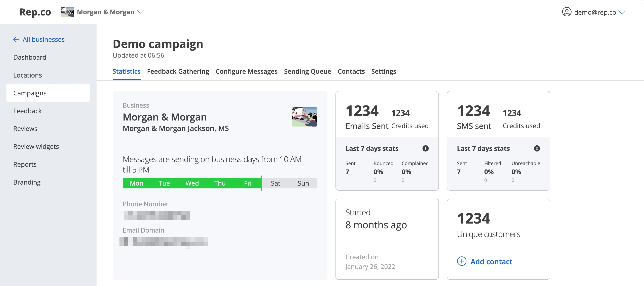Click Morgan & Morgan Jackson, MS location text
Screen dimensions: 644x286
(x=176, y=128)
